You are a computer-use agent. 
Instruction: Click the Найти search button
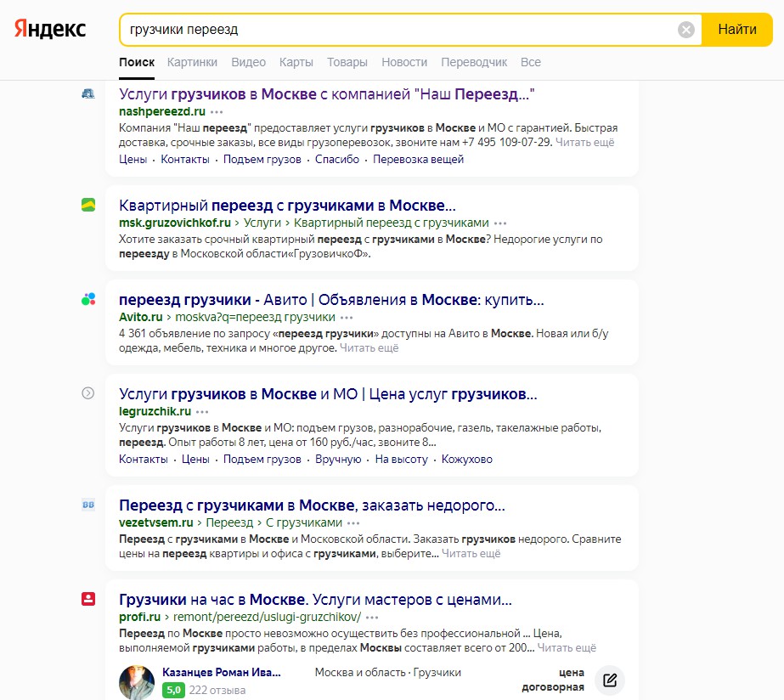[737, 30]
